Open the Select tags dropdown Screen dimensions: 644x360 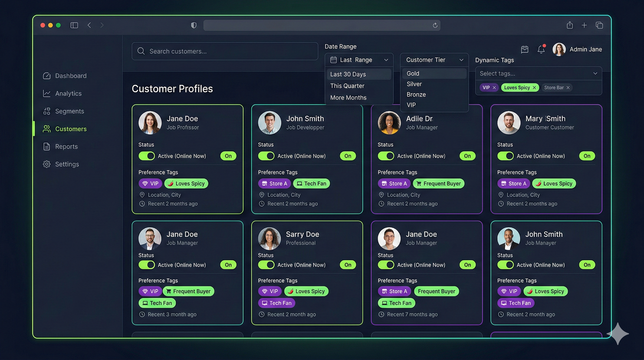[x=538, y=74]
